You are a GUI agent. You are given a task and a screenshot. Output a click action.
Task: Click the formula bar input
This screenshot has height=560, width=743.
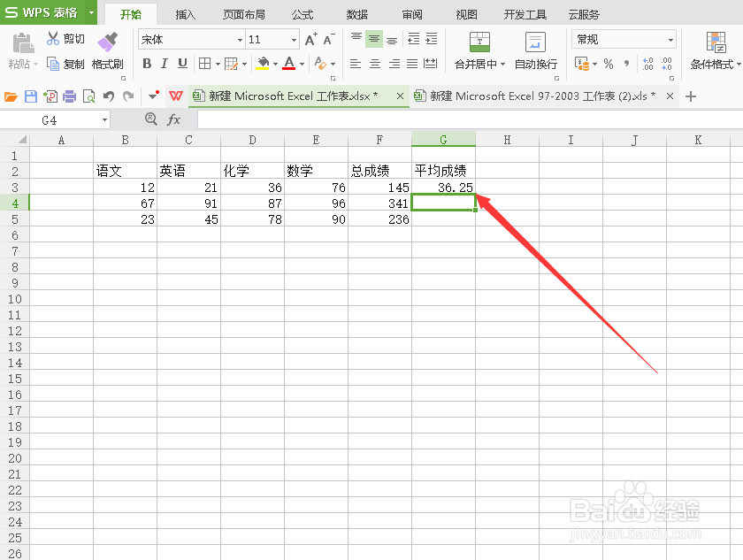point(470,119)
